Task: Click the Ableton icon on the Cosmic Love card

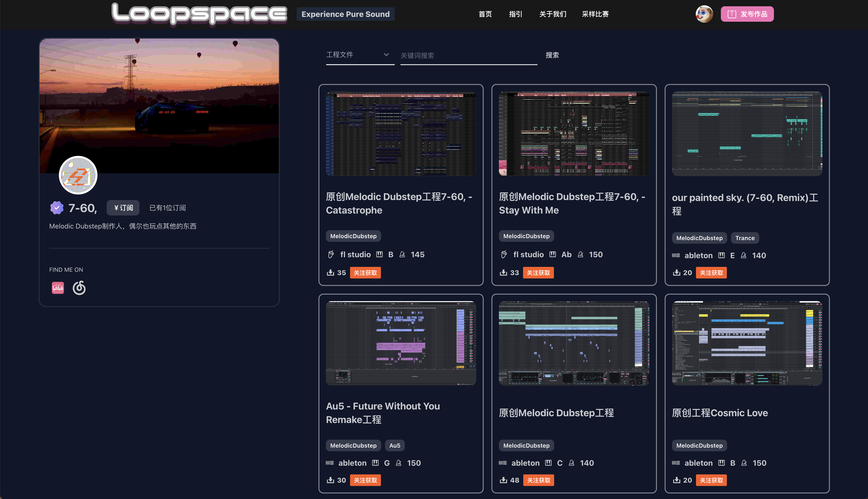Action: [676, 463]
